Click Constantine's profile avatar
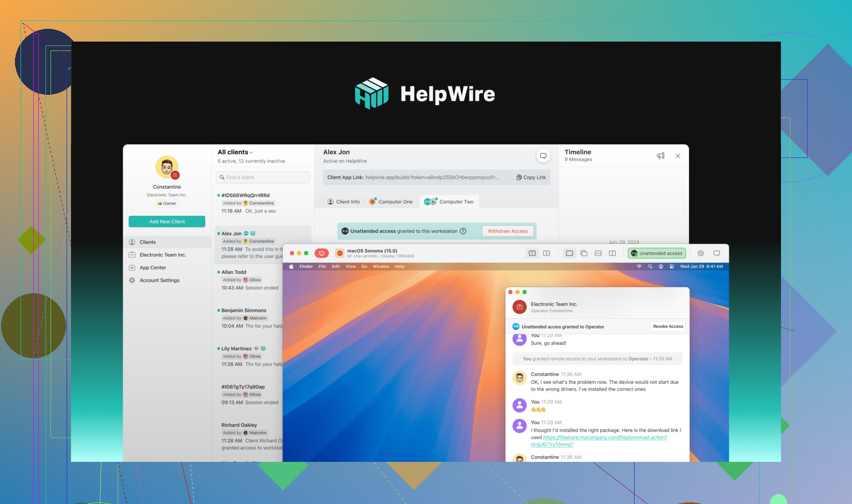This screenshot has height=504, width=852. tap(167, 167)
